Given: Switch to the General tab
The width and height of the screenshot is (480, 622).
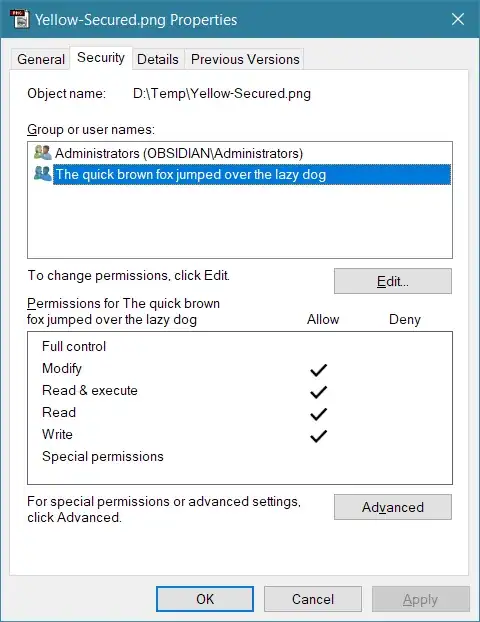Looking at the screenshot, I should coord(41,59).
